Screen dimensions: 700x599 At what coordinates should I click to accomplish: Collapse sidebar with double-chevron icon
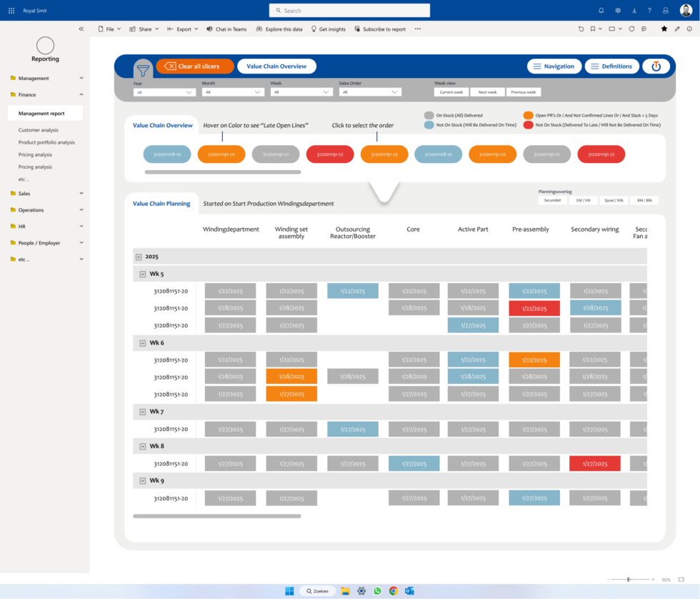click(x=81, y=29)
